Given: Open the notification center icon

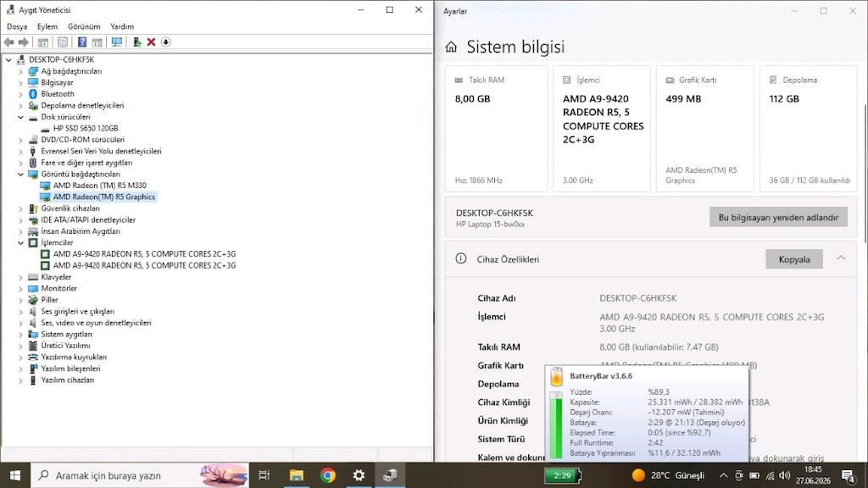Looking at the screenshot, I should point(848,475).
